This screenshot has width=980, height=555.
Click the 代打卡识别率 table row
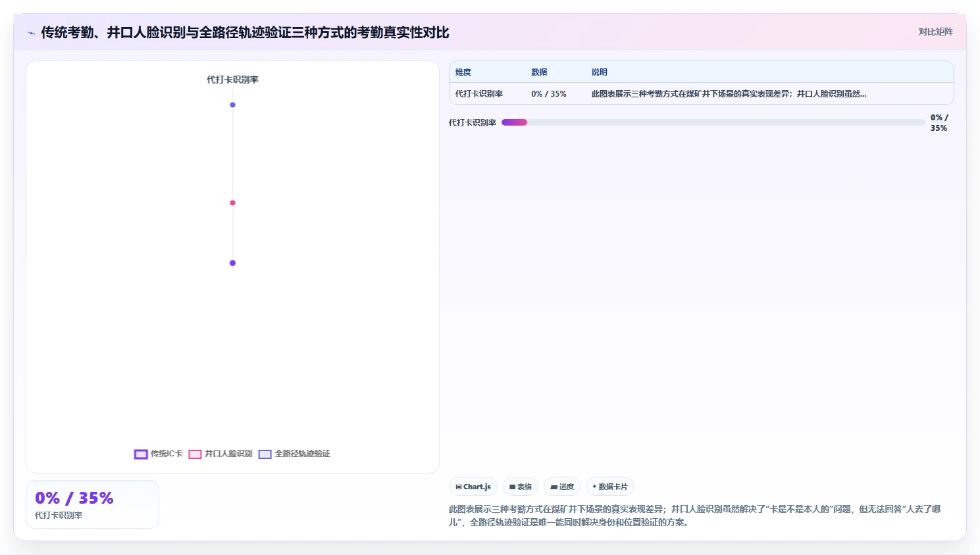(702, 94)
